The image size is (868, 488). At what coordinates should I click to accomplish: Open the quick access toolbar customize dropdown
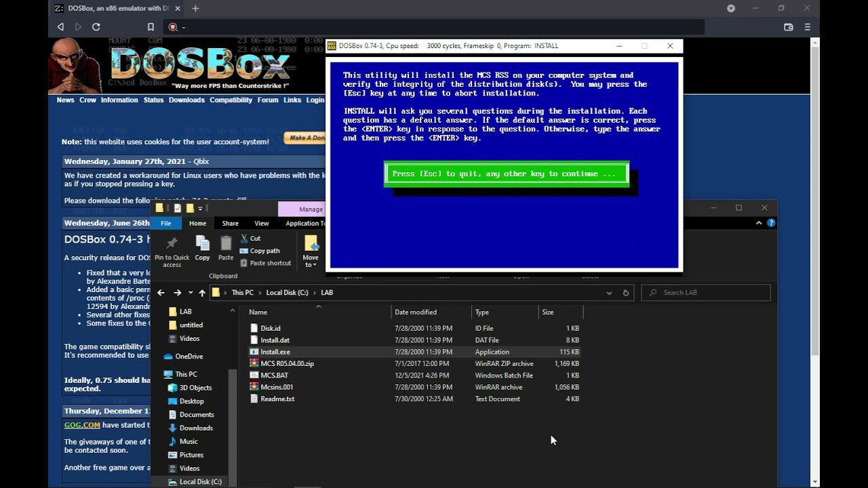click(x=200, y=208)
